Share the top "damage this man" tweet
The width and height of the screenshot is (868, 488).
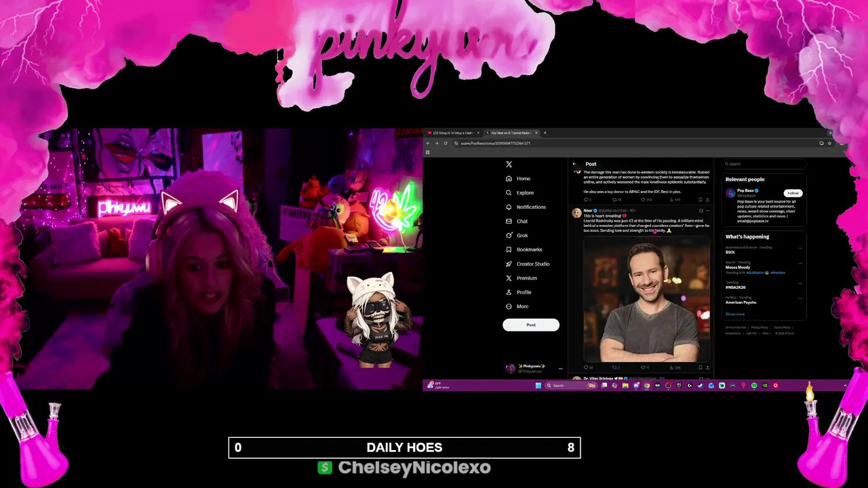(x=707, y=200)
